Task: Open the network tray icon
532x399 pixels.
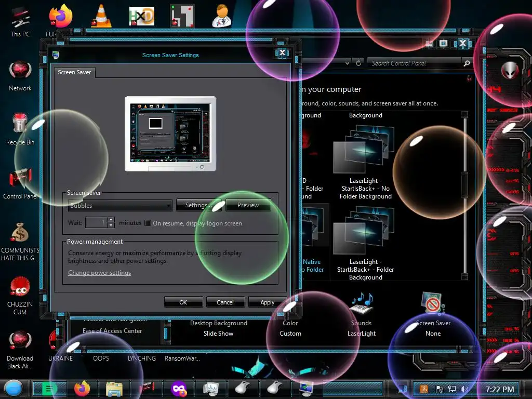Action: 452,389
